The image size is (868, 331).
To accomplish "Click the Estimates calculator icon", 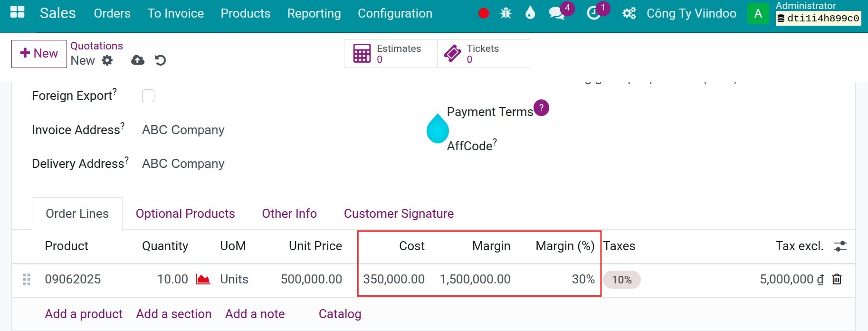I will tap(362, 54).
